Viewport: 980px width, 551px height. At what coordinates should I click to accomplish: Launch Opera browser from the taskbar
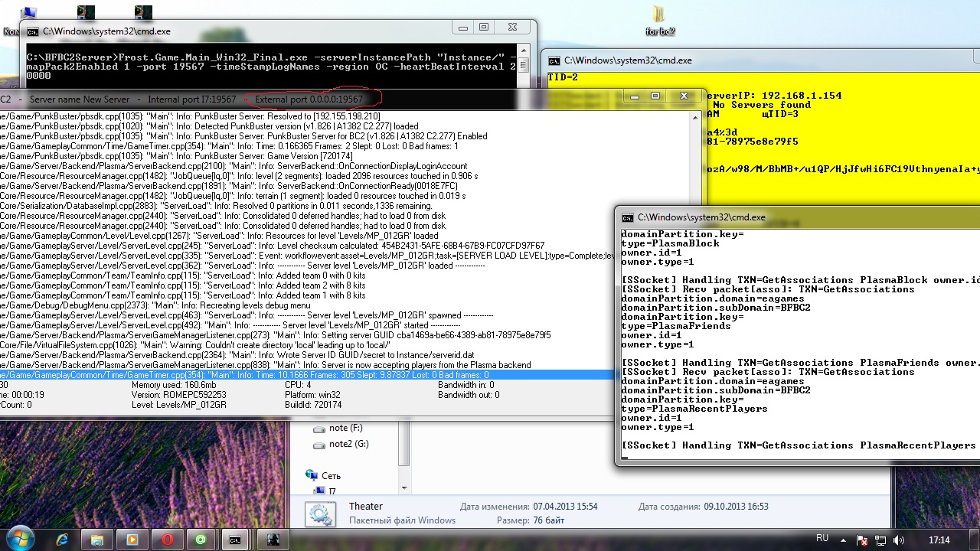167,540
